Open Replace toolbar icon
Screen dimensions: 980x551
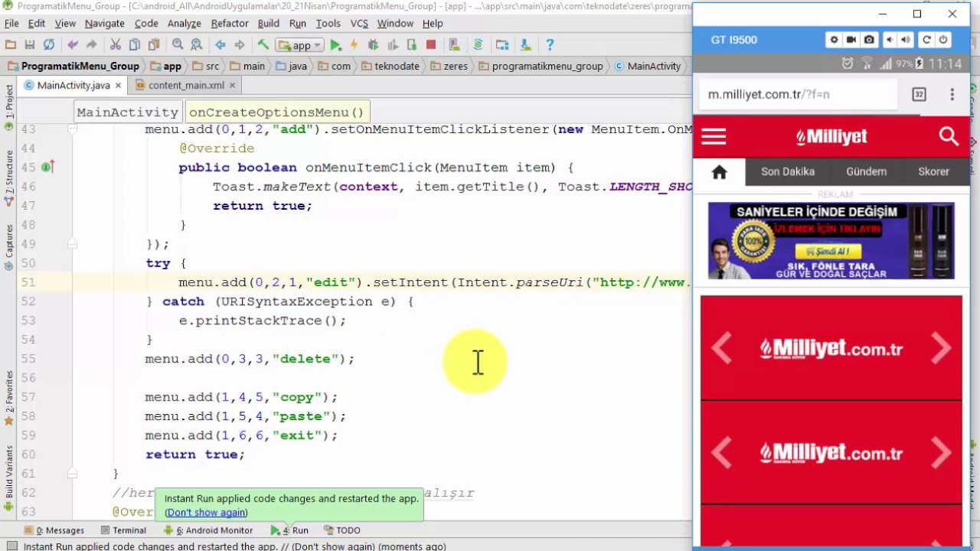[197, 45]
